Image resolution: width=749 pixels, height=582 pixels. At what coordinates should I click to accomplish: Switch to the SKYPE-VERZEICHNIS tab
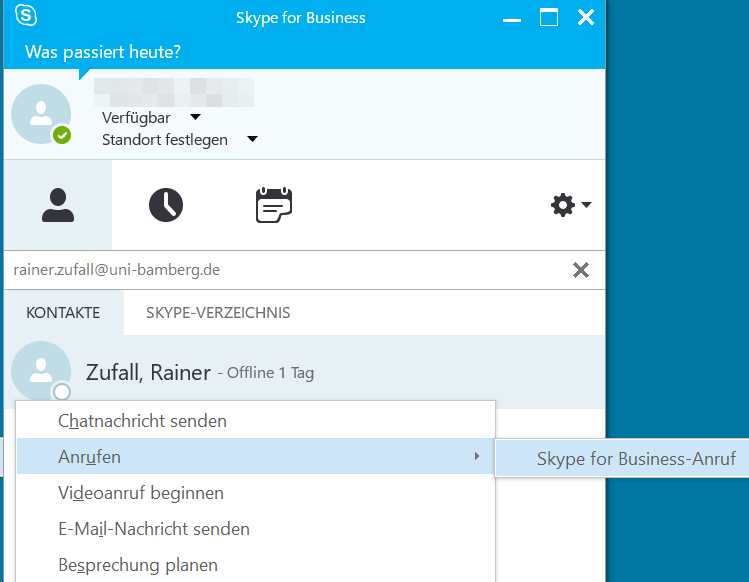point(218,313)
